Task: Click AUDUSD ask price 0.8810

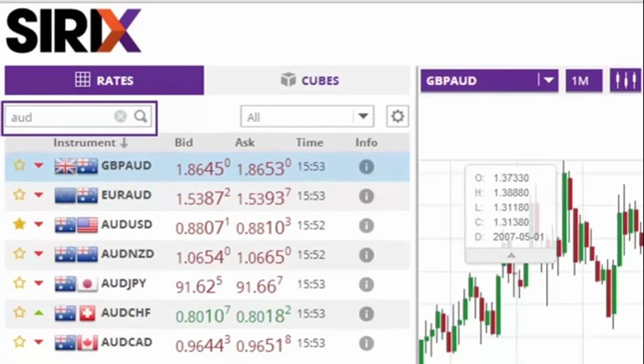Action: [x=263, y=227]
